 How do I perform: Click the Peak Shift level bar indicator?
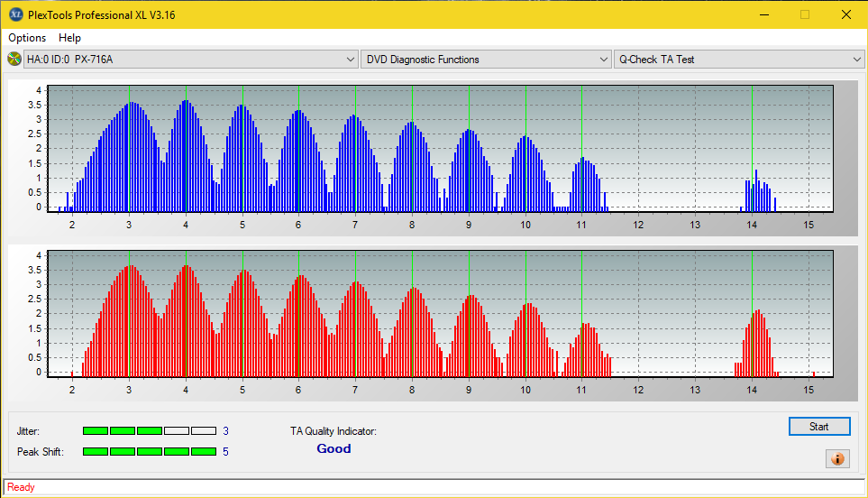[150, 451]
